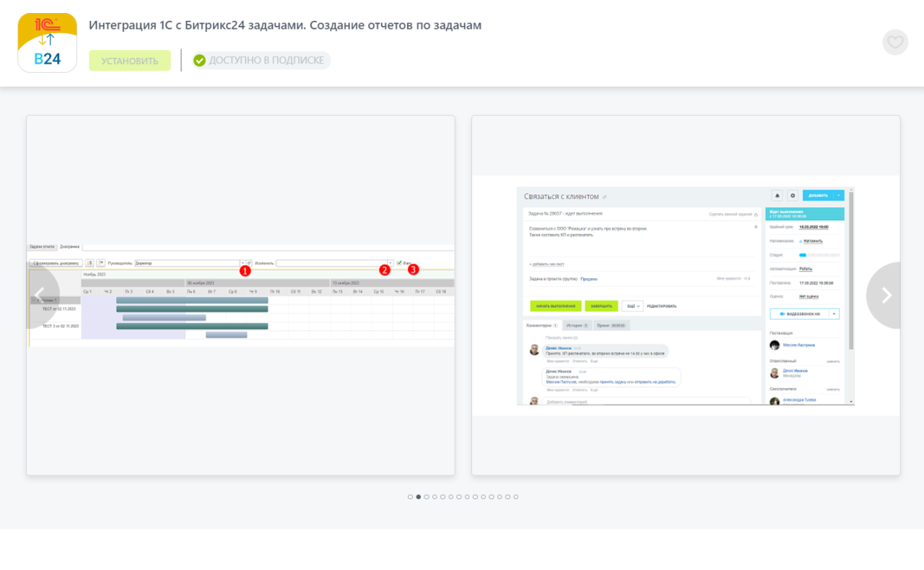The image size is (924, 570).
Task: Click the УСТАНОВИТЬ install button
Action: pyautogui.click(x=130, y=61)
